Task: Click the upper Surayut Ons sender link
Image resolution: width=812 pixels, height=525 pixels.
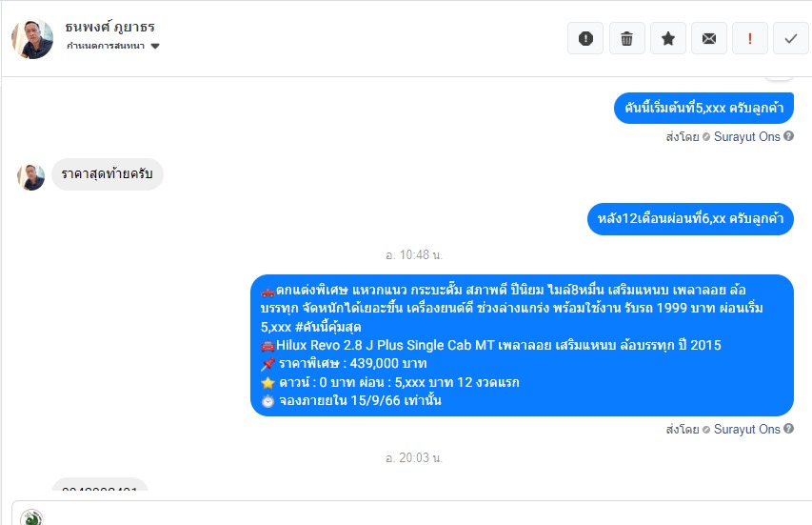Action: [x=746, y=137]
